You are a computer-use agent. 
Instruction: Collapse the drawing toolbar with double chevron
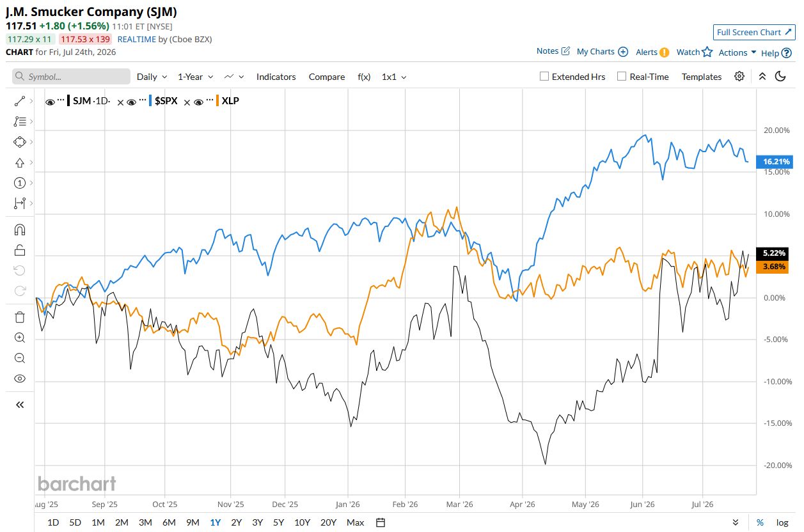click(19, 404)
